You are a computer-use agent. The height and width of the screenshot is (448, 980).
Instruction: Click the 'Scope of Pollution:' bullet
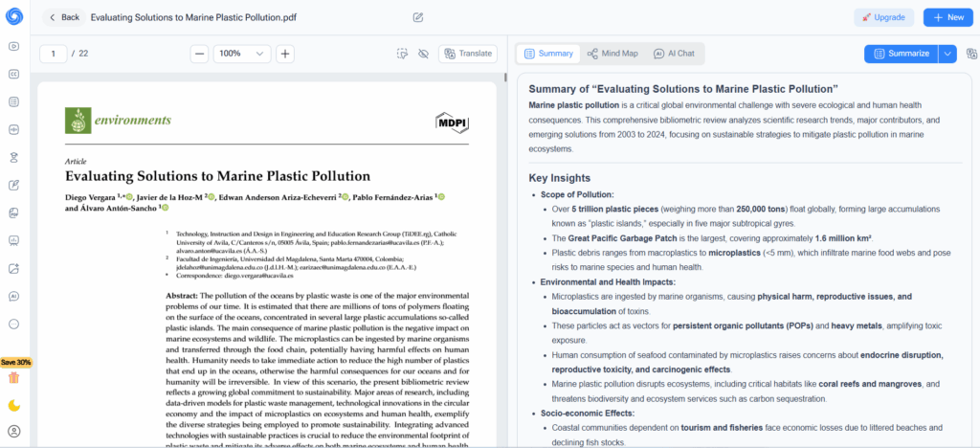click(x=577, y=194)
